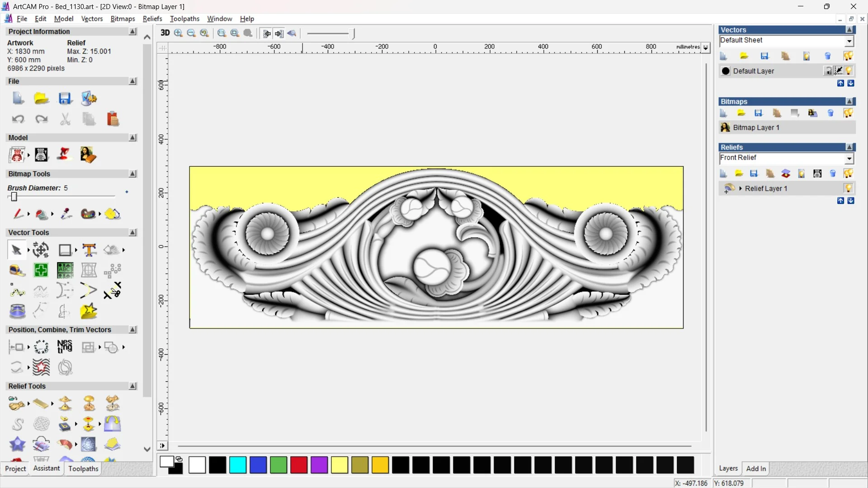868x488 pixels.
Task: Select the vector selection arrow tool
Action: click(17, 250)
